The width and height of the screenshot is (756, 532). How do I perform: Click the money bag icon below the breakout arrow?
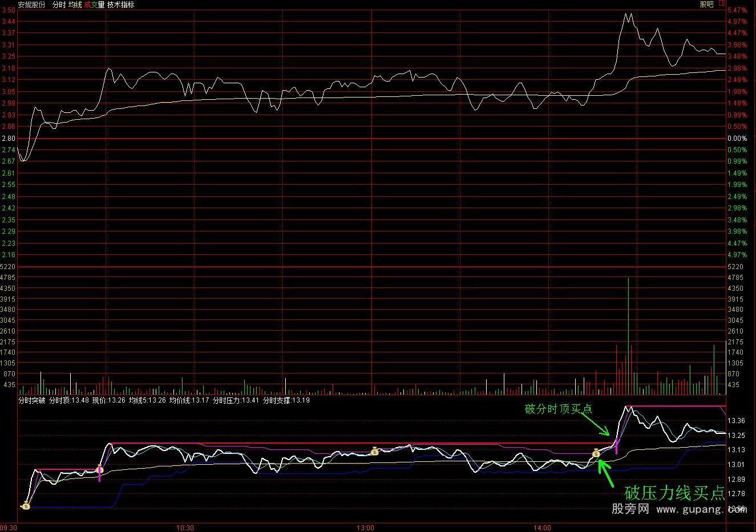pyautogui.click(x=596, y=453)
